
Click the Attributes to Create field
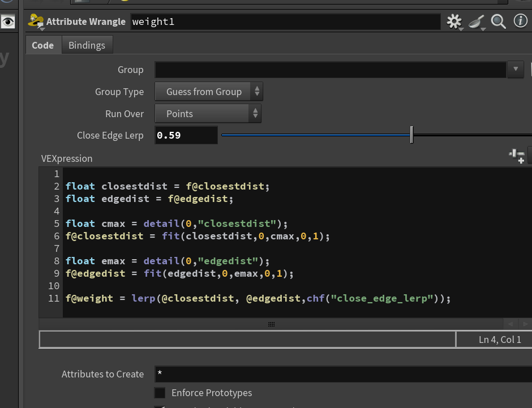click(x=344, y=374)
